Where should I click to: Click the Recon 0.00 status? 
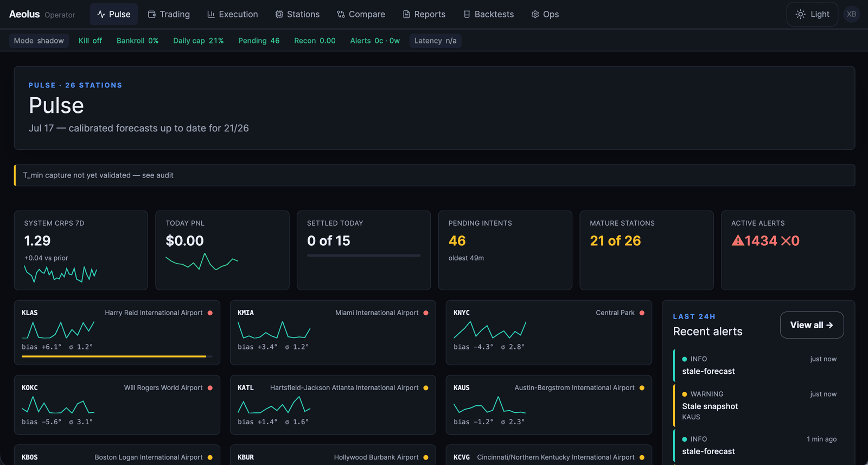[315, 41]
